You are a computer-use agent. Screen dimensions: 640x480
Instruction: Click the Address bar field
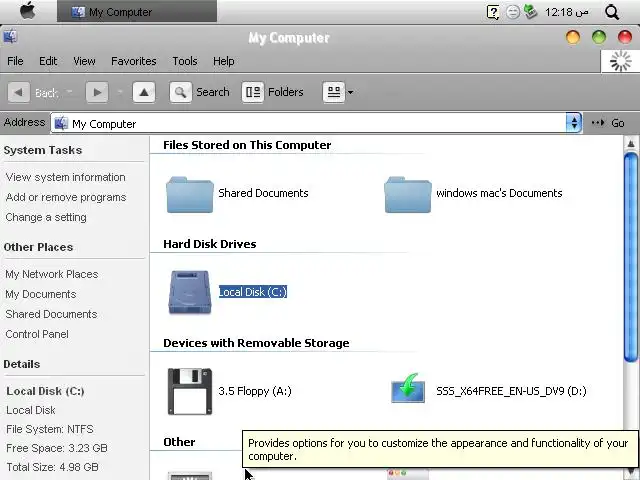316,123
